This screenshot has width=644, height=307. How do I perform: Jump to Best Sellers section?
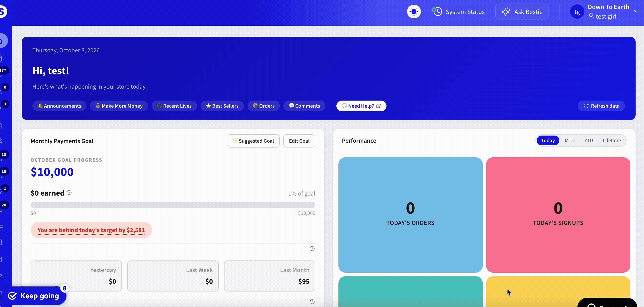pos(222,106)
